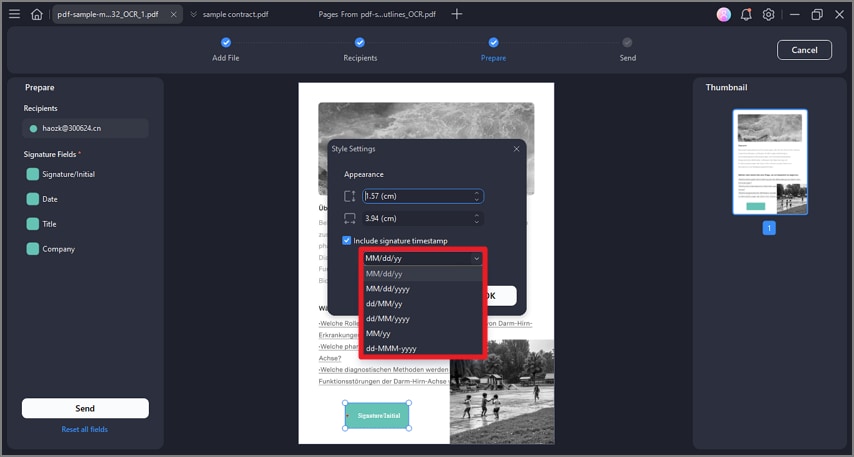Click the Cancel button
Screen dimensions: 854x457
coord(804,50)
